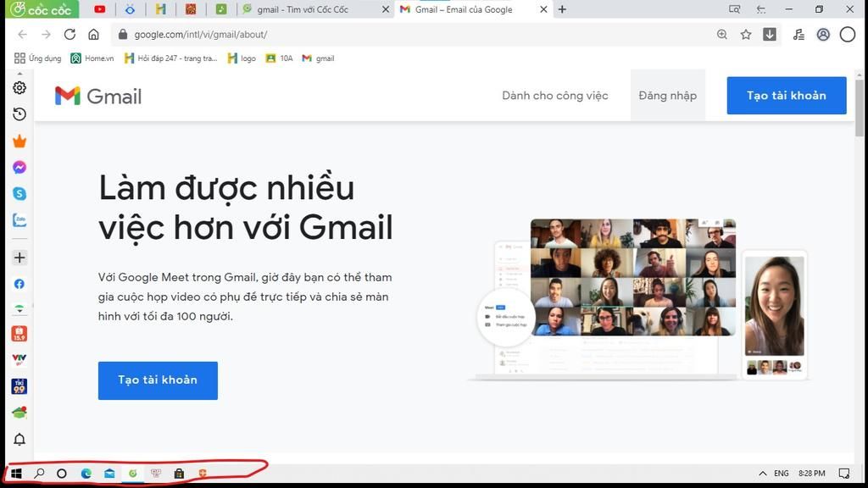Open the media playlist icon
Image resolution: width=868 pixels, height=488 pixels.
798,34
